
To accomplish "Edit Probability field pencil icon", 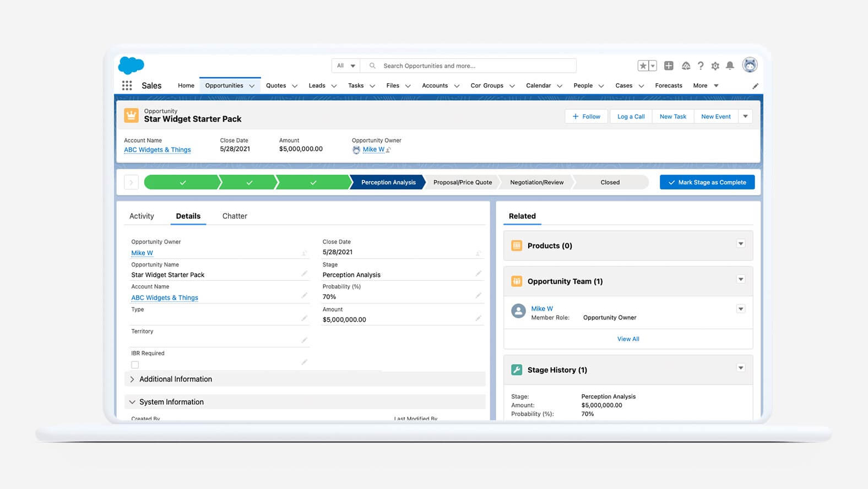I will click(478, 296).
